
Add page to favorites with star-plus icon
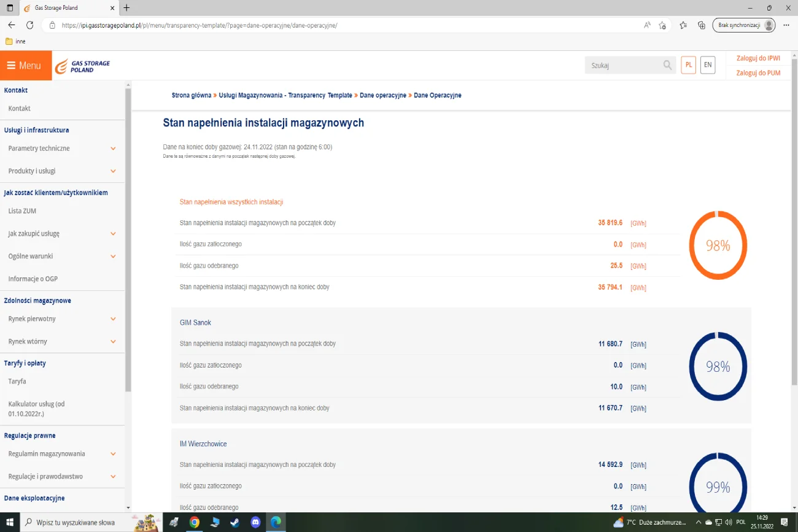point(662,25)
